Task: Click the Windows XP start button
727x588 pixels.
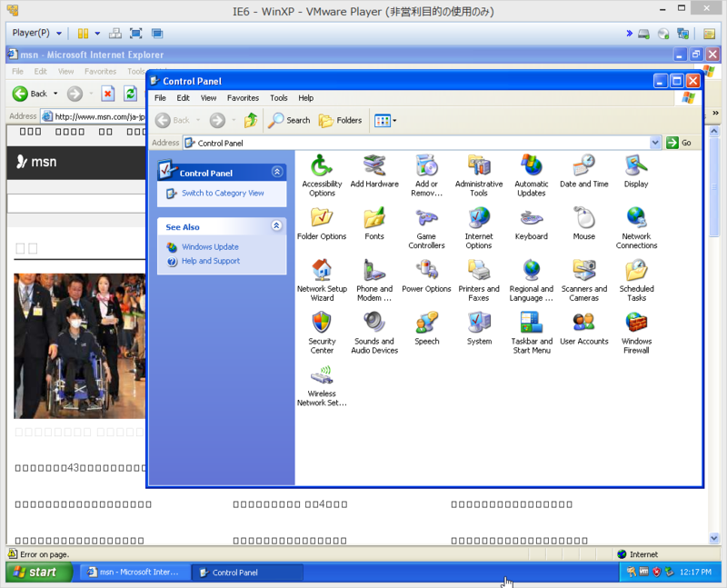Action: [x=39, y=573]
